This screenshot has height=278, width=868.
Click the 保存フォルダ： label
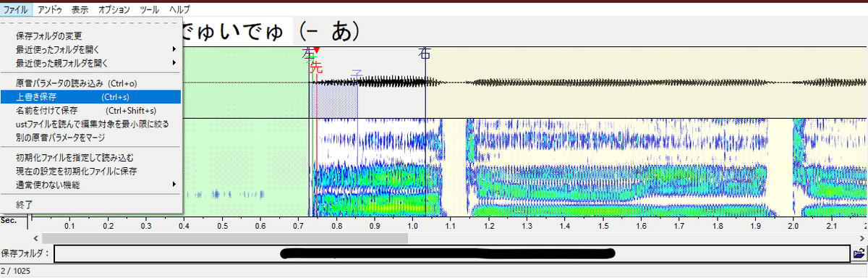pyautogui.click(x=26, y=253)
